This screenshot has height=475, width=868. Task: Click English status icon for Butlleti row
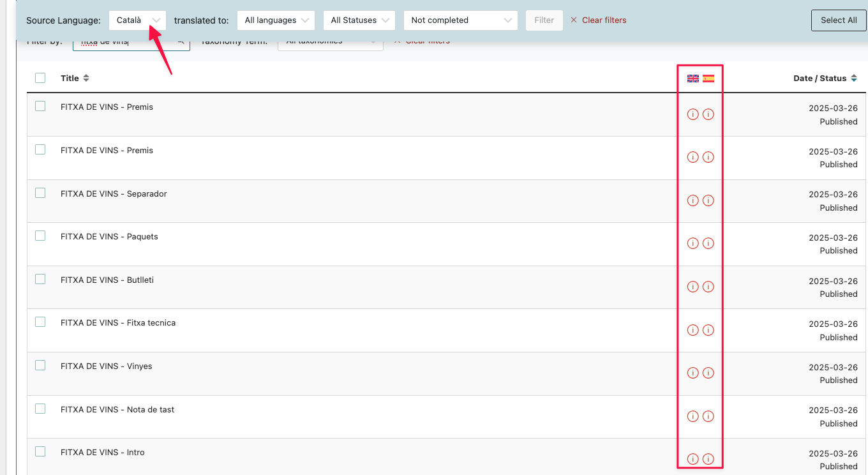692,287
